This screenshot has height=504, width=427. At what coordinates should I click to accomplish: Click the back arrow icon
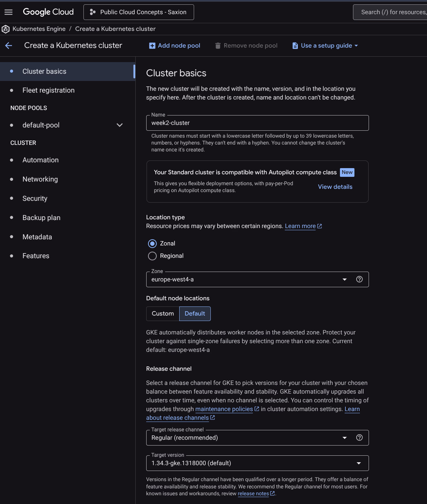click(9, 45)
